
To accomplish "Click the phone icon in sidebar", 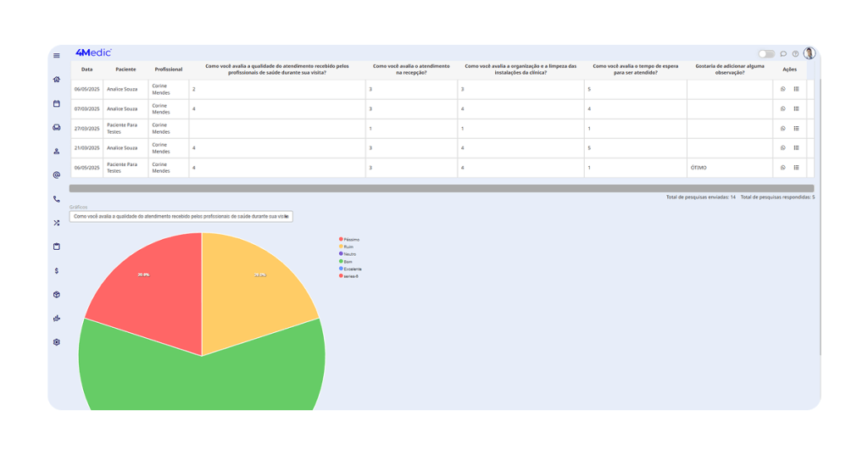I will 57,199.
